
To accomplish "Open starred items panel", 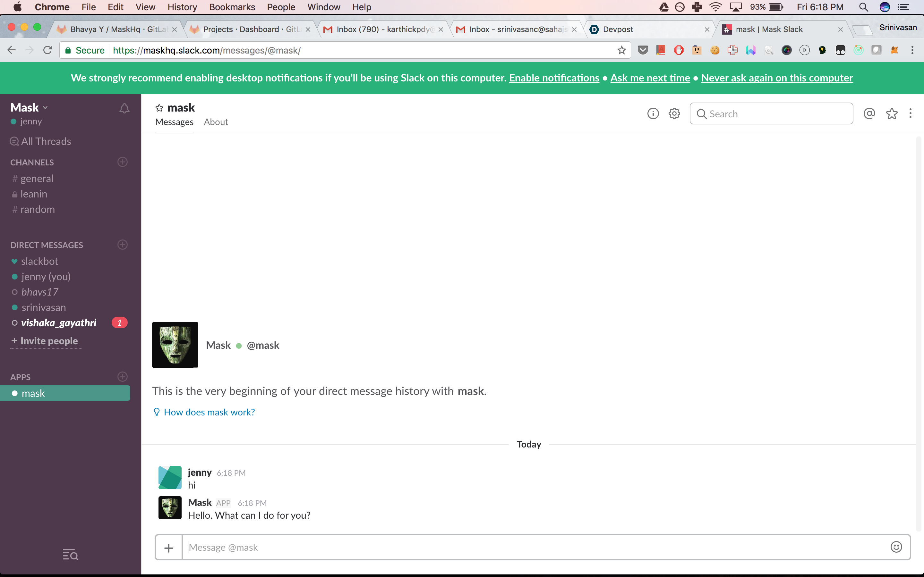I will point(892,114).
